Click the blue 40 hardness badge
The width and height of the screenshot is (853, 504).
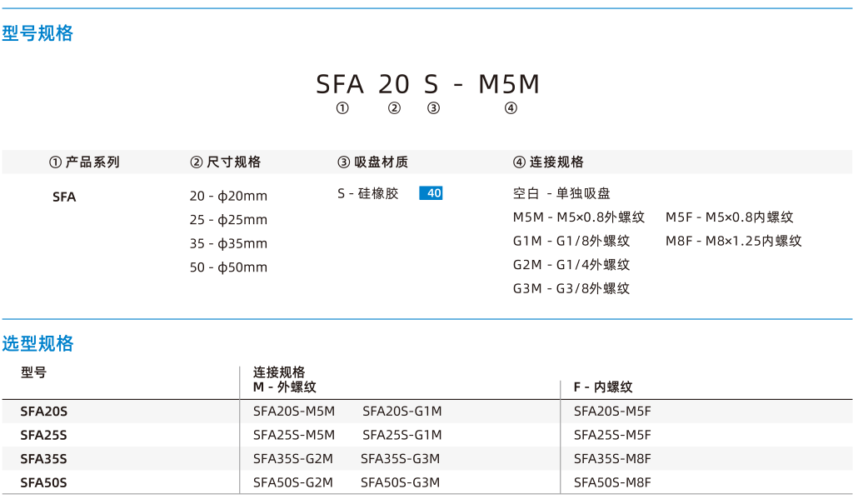tap(431, 193)
